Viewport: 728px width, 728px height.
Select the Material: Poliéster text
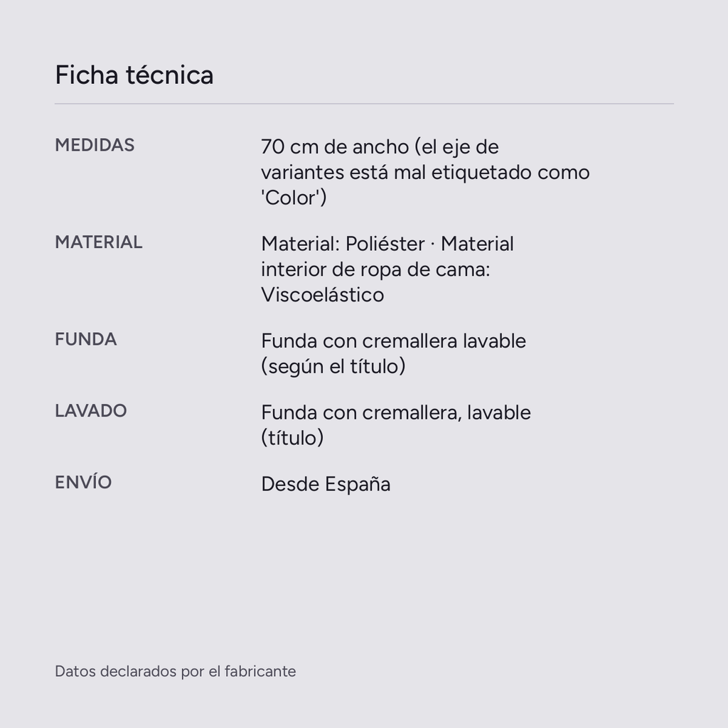(343, 244)
